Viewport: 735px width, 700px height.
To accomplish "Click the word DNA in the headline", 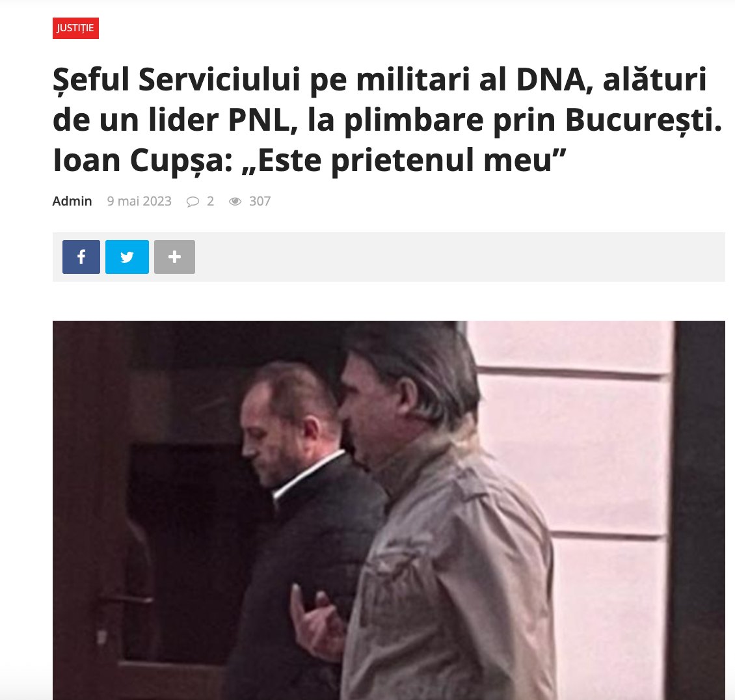I will tap(552, 80).
